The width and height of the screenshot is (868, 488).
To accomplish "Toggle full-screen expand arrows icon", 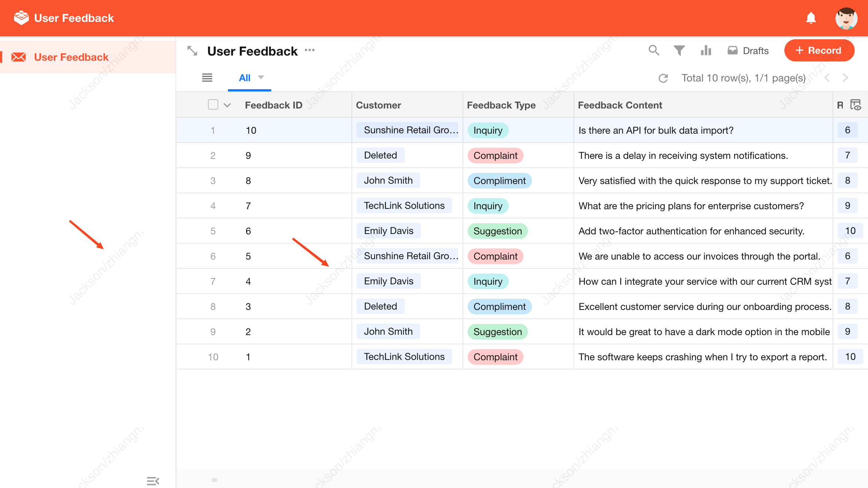I will [x=192, y=51].
